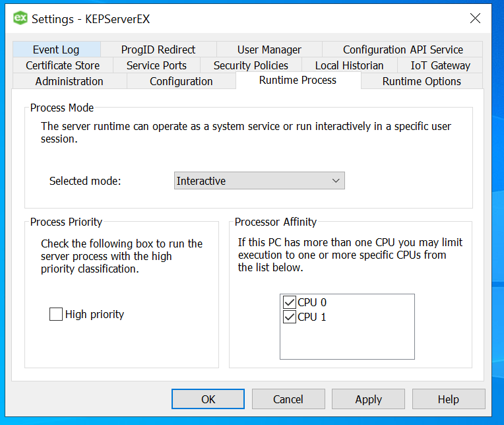Open the ProgID Redirect tab

[x=158, y=49]
